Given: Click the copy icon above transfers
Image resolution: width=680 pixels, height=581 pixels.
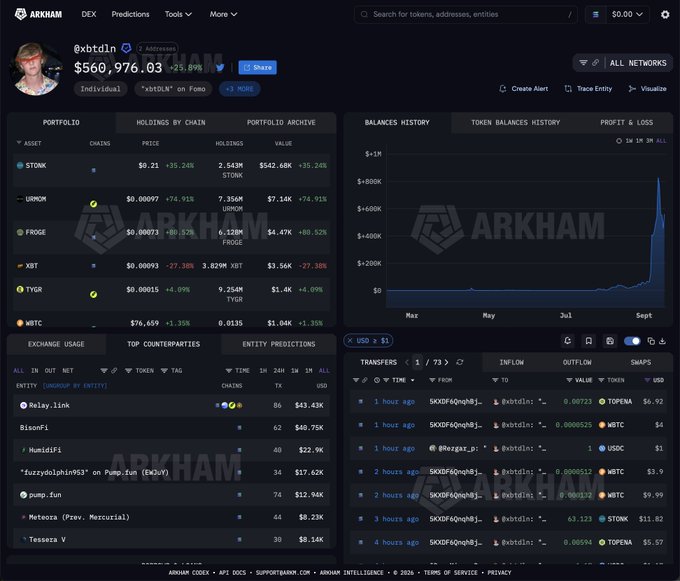Looking at the screenshot, I should pyautogui.click(x=651, y=341).
